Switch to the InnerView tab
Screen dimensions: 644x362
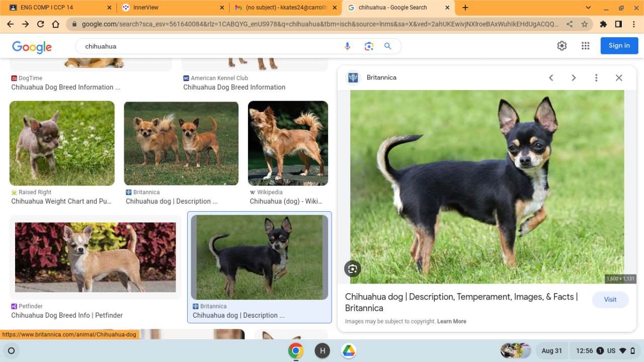[x=171, y=8]
